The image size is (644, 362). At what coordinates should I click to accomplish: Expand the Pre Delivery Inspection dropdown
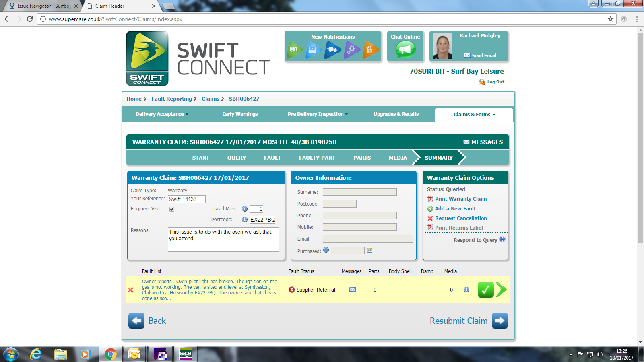coord(318,114)
